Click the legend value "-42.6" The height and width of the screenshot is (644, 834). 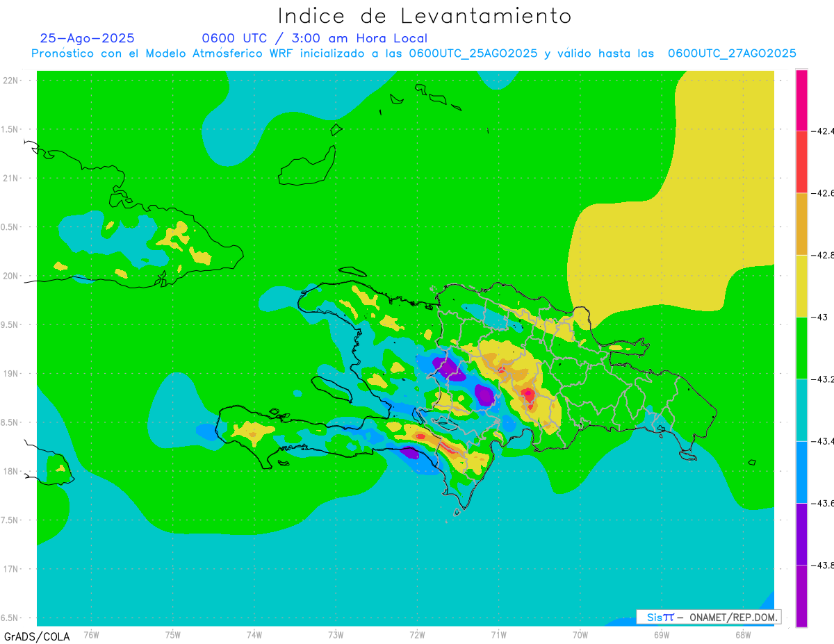point(823,193)
